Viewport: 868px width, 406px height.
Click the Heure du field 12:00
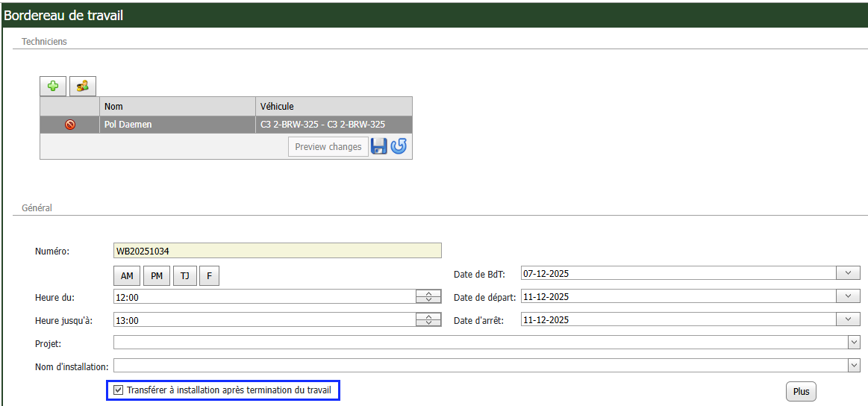(x=265, y=297)
